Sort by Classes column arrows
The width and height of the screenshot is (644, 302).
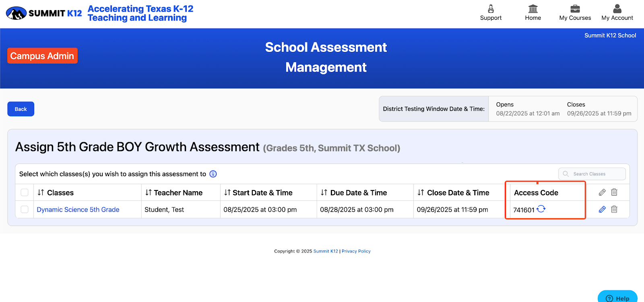point(41,192)
